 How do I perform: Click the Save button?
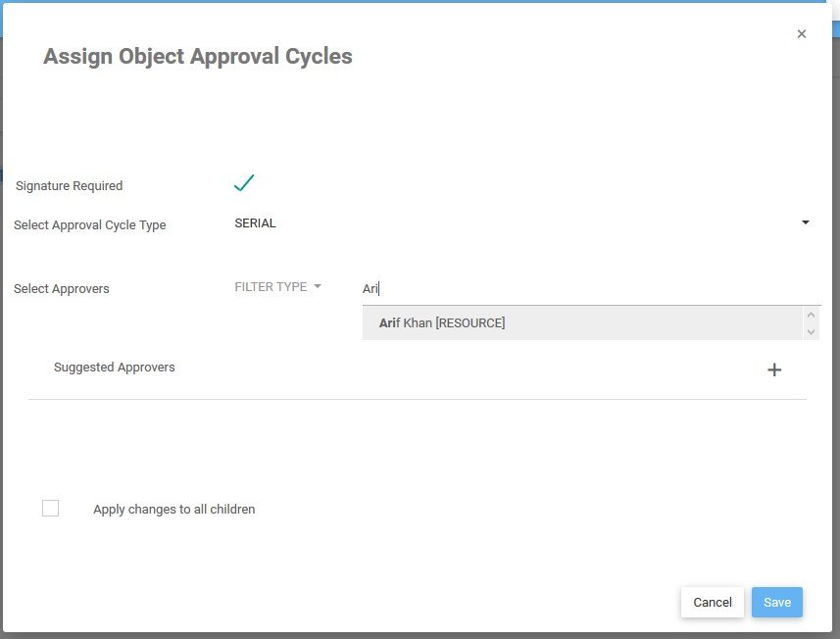click(x=777, y=602)
